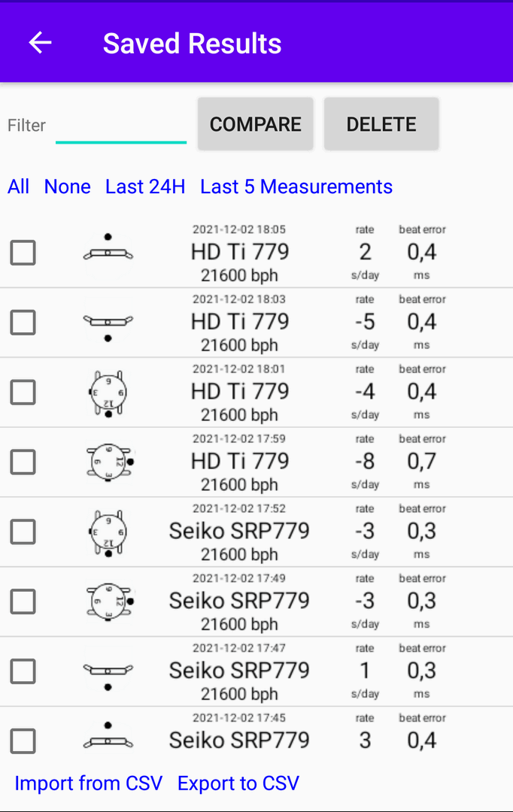Check the box for the 18:05 HD Ti 779 result

tap(23, 253)
